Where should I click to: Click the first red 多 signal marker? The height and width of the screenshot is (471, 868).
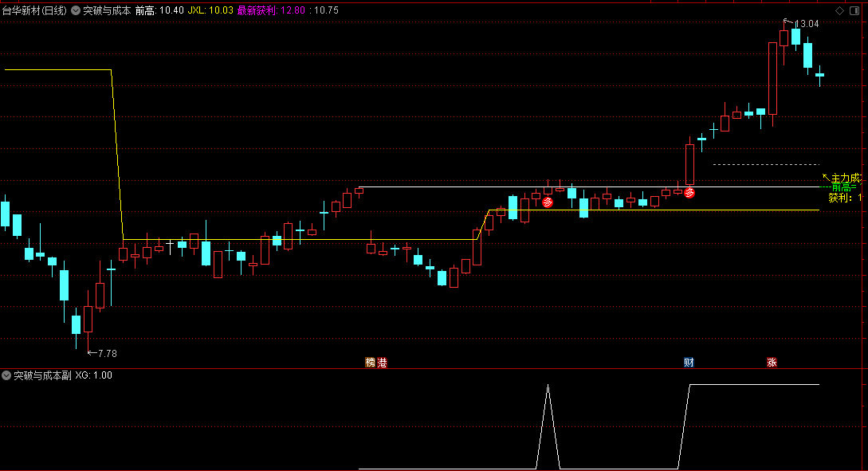pyautogui.click(x=548, y=202)
